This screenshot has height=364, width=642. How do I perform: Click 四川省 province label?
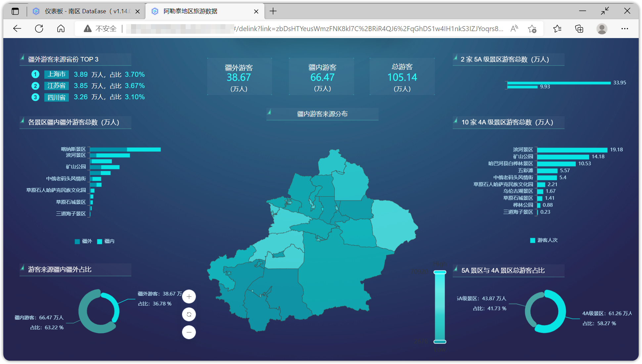point(57,97)
